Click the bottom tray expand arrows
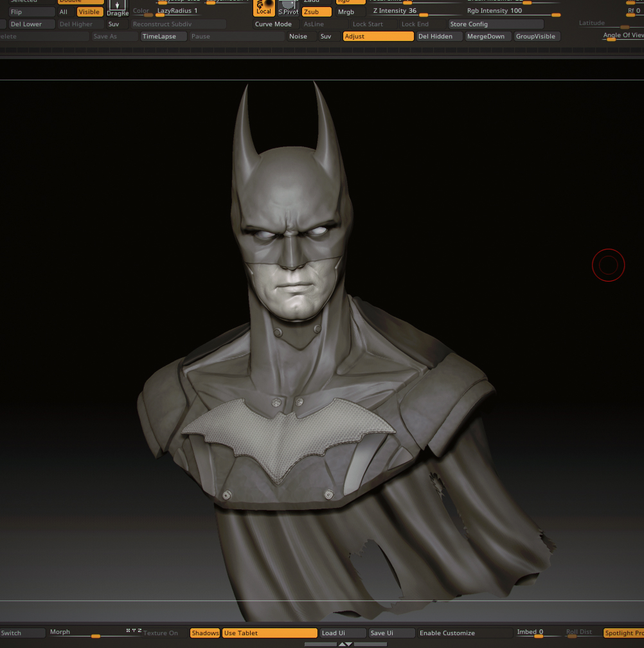The width and height of the screenshot is (644, 648). click(345, 644)
